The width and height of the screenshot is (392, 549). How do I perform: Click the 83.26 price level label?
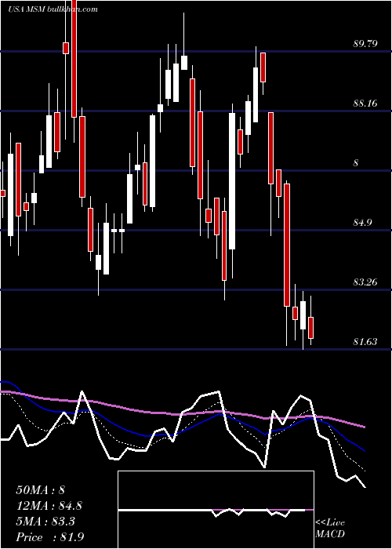(x=365, y=282)
